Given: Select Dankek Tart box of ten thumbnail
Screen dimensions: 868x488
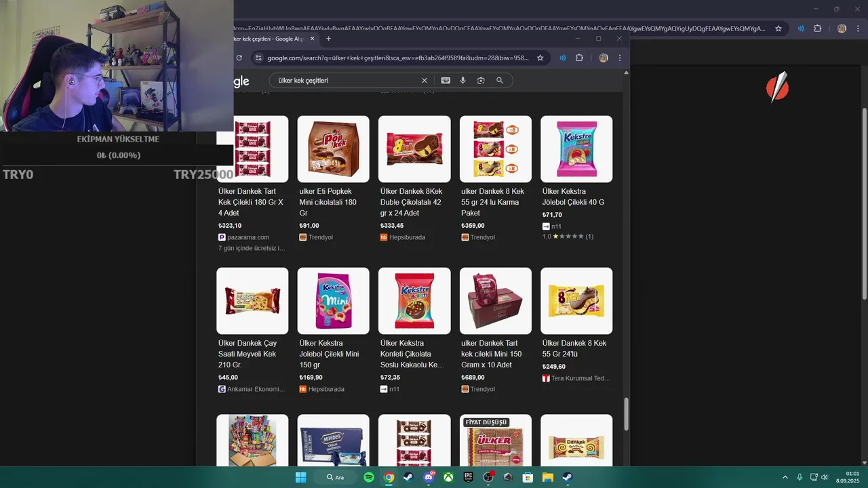Looking at the screenshot, I should click(496, 300).
